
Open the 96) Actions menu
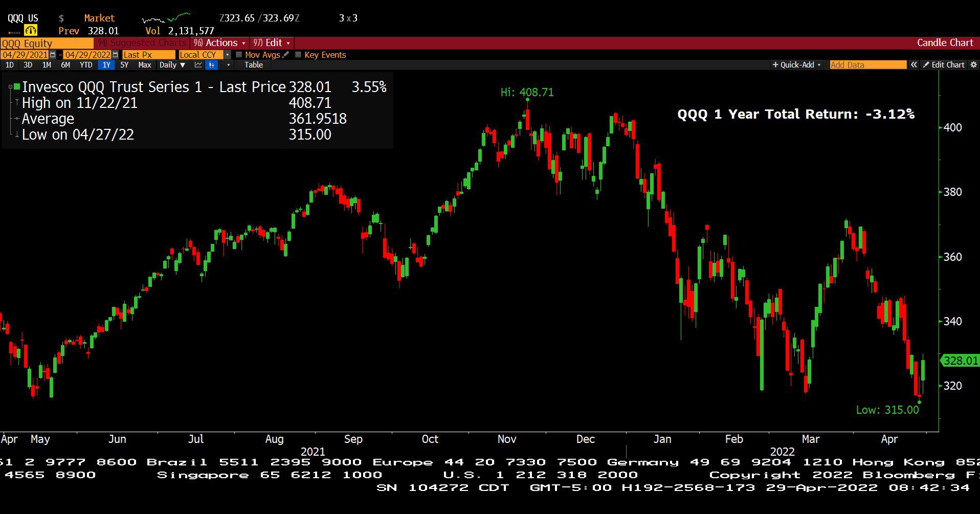coord(219,43)
